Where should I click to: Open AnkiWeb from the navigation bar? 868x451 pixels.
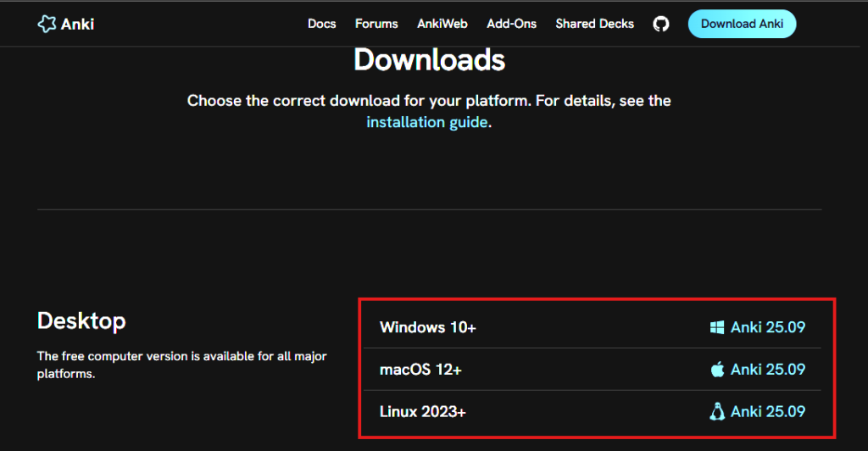(442, 24)
